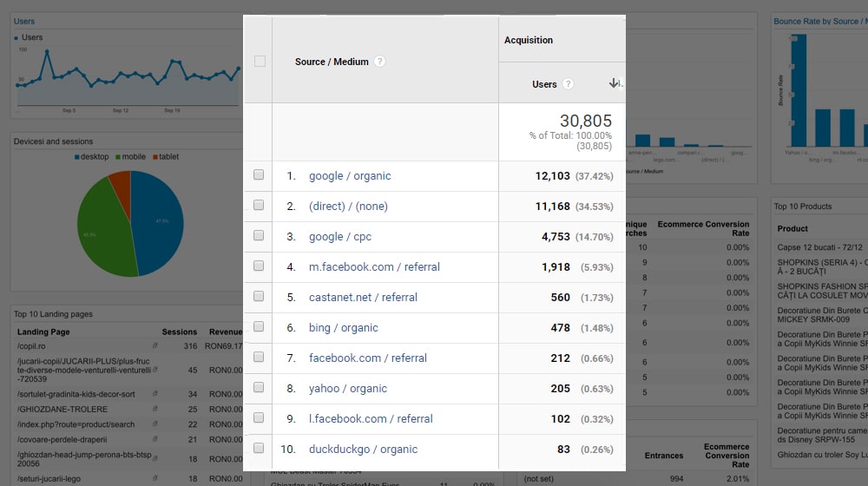Click the Acquisition group header
This screenshot has height=486, width=868.
(528, 40)
